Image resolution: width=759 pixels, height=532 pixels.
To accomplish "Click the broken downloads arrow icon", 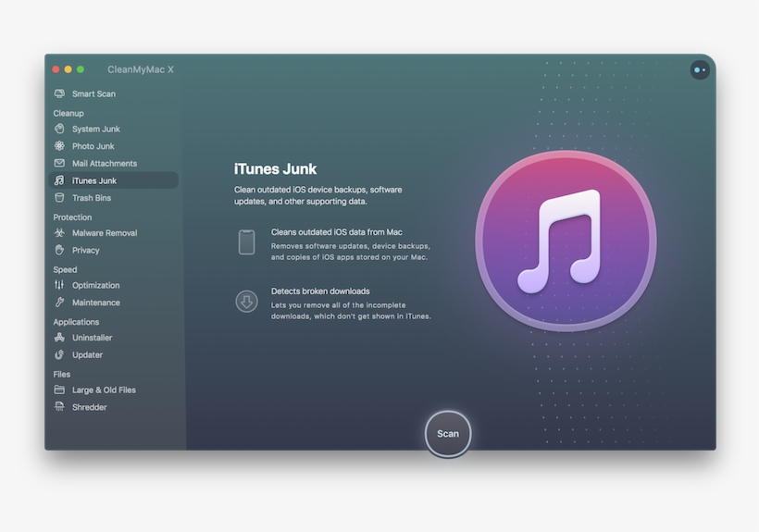I will (x=246, y=302).
